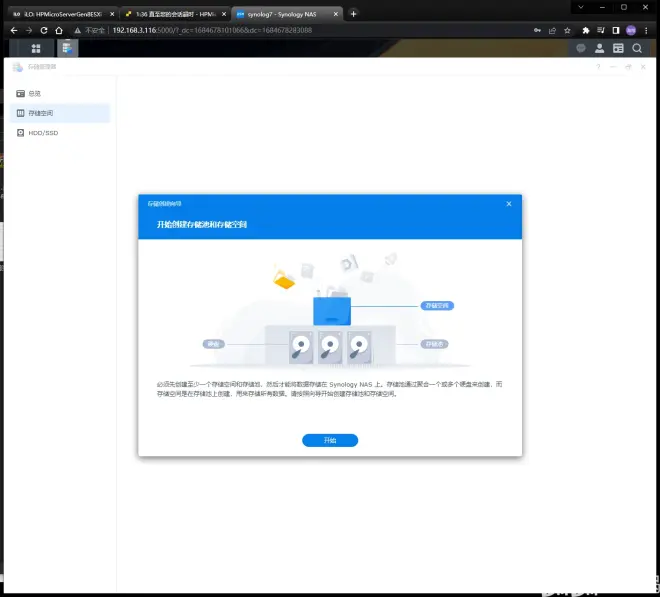Close the iLO HPMicroServerGen8ESXi tab
The height and width of the screenshot is (597, 660).
coord(112,14)
